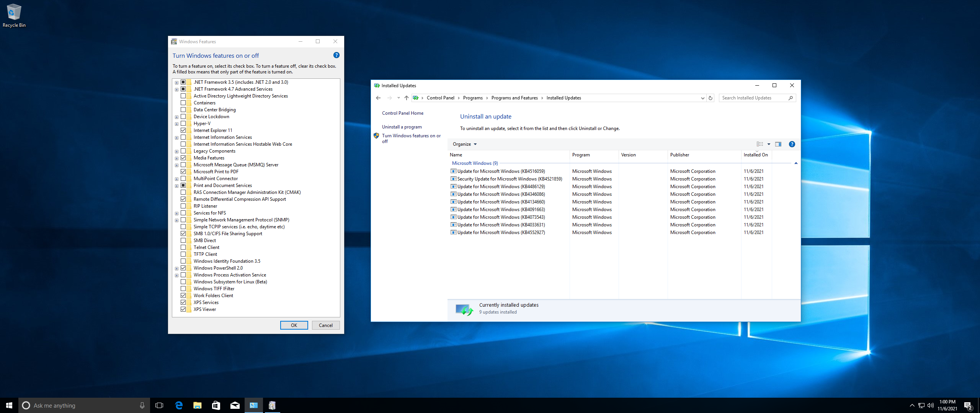Uncheck SMB 1.0/CIFS File Sharing Support
The width and height of the screenshot is (980, 413).
[183, 234]
